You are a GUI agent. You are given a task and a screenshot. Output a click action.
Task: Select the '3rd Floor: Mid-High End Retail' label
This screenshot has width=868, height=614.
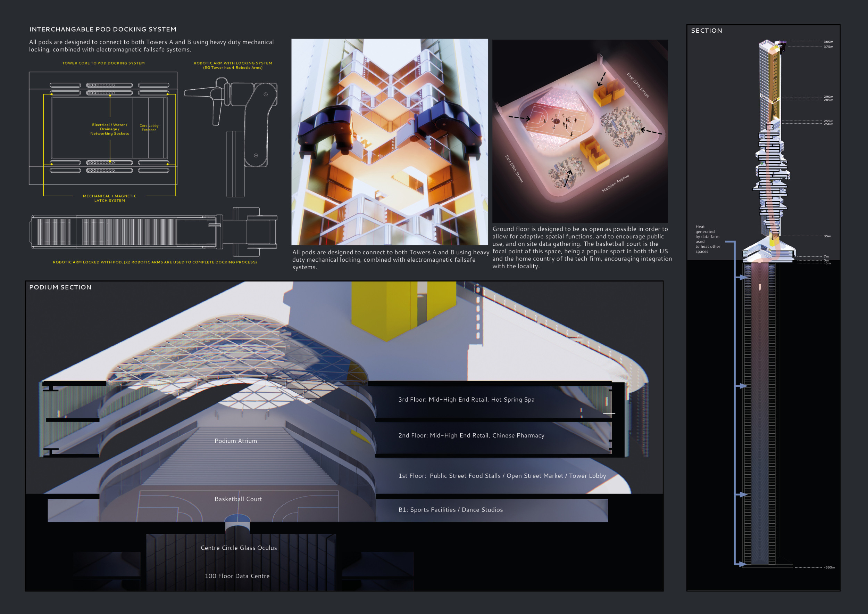[466, 400]
